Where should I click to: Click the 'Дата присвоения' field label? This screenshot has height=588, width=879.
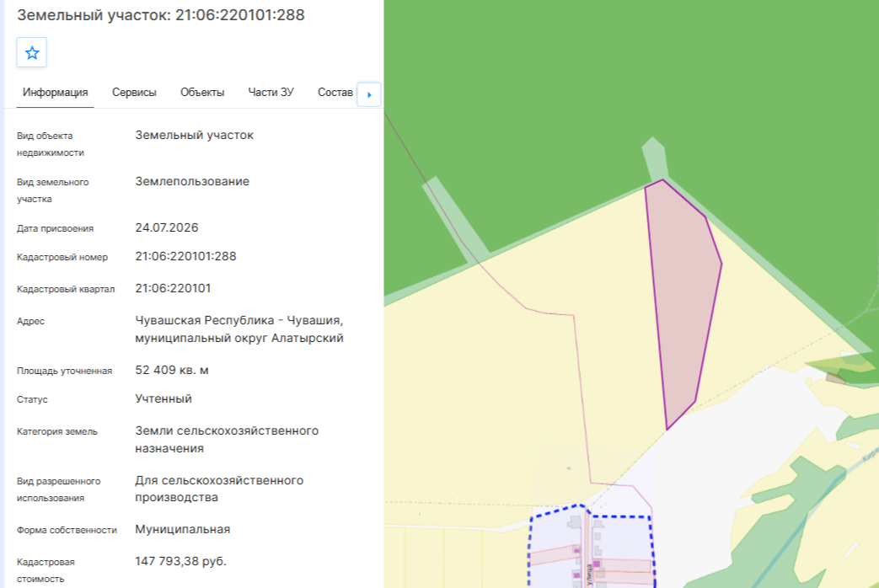click(x=55, y=228)
